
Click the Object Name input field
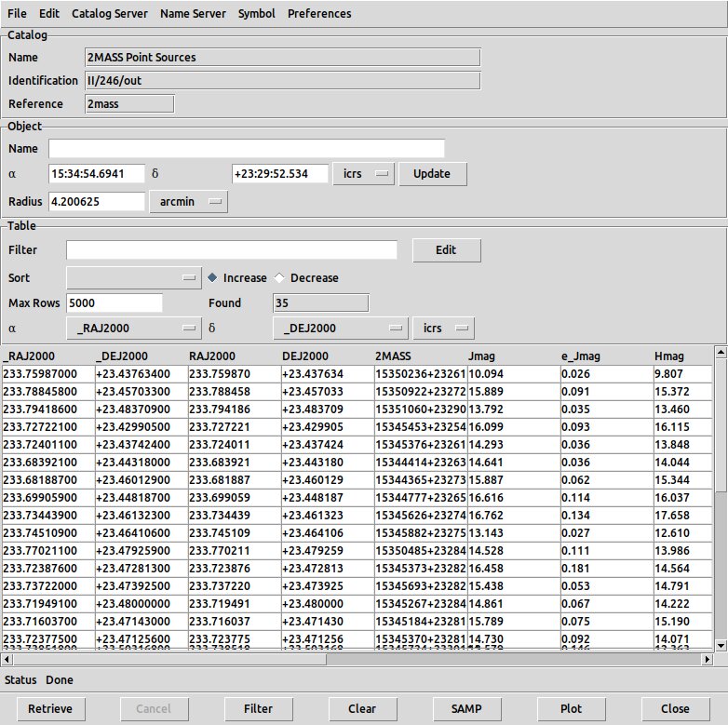click(247, 149)
